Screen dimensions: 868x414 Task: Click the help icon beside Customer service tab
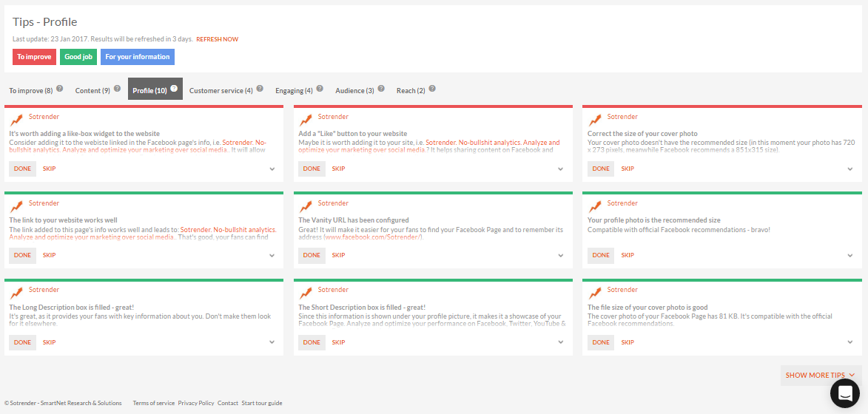click(260, 89)
